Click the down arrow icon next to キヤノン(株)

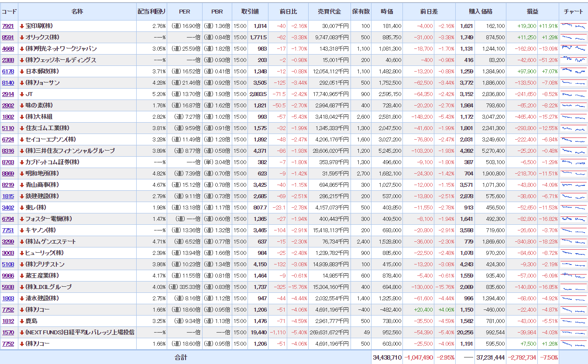pyautogui.click(x=22, y=230)
